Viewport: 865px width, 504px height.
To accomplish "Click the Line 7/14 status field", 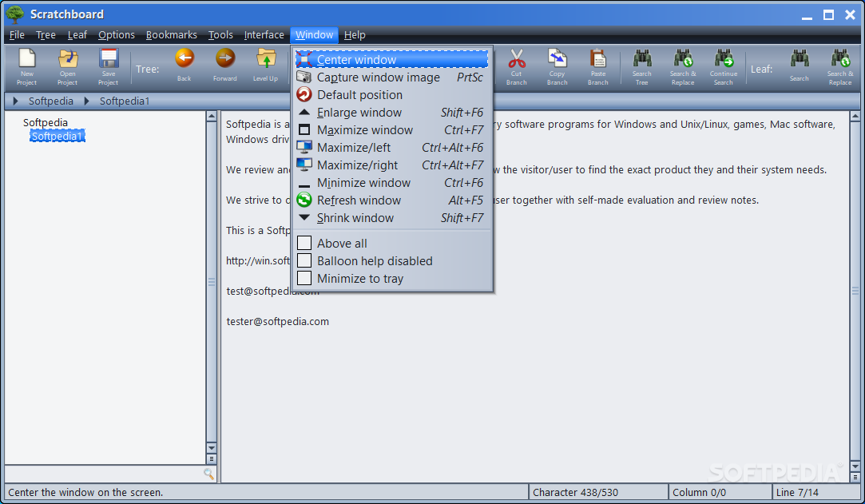I will coord(816,493).
